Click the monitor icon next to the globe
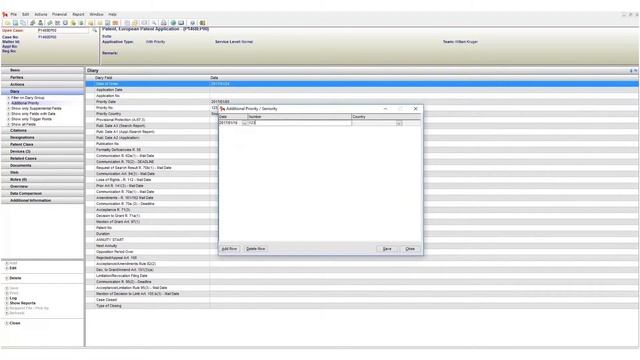The image size is (640, 360). [181, 23]
